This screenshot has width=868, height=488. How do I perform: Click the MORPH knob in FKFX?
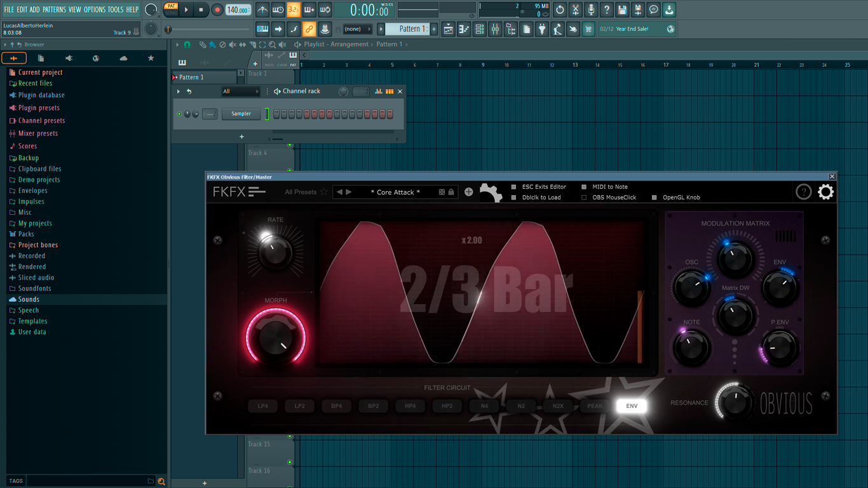click(x=275, y=338)
